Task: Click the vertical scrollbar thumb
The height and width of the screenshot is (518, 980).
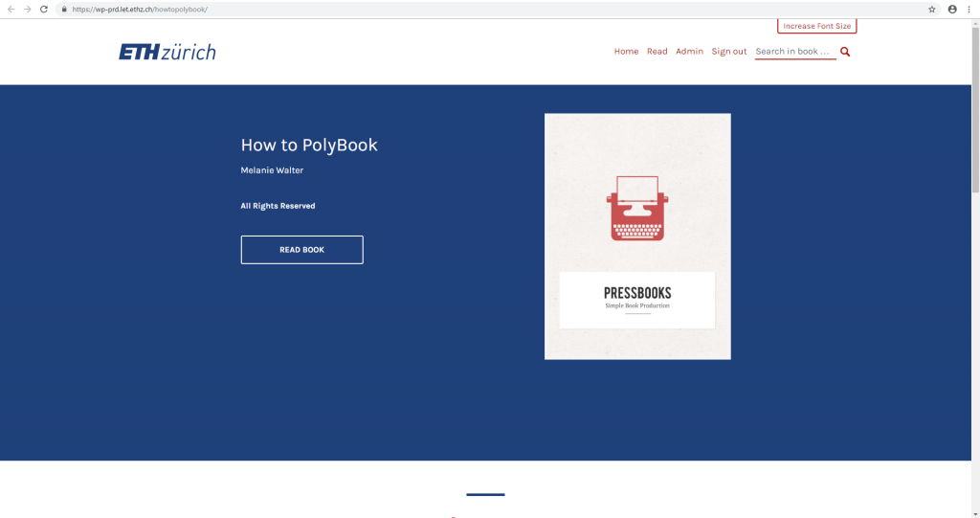Action: pyautogui.click(x=975, y=109)
